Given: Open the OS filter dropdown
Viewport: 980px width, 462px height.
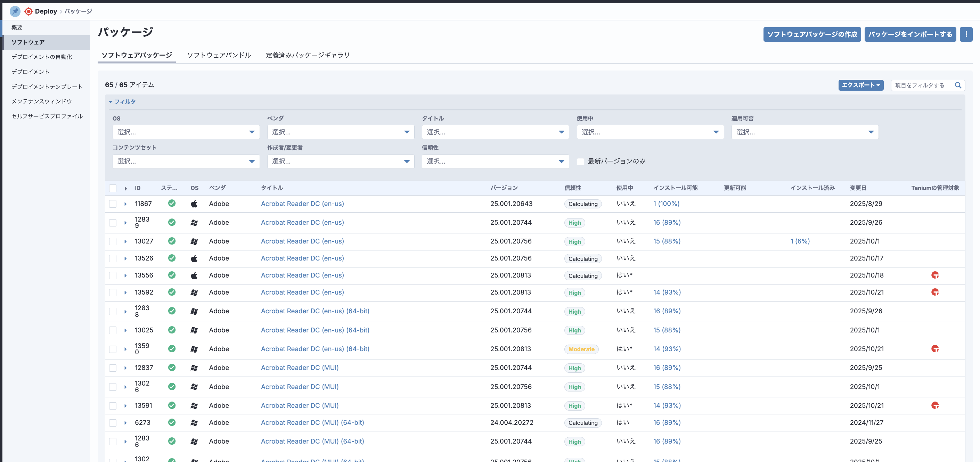Looking at the screenshot, I should (186, 132).
